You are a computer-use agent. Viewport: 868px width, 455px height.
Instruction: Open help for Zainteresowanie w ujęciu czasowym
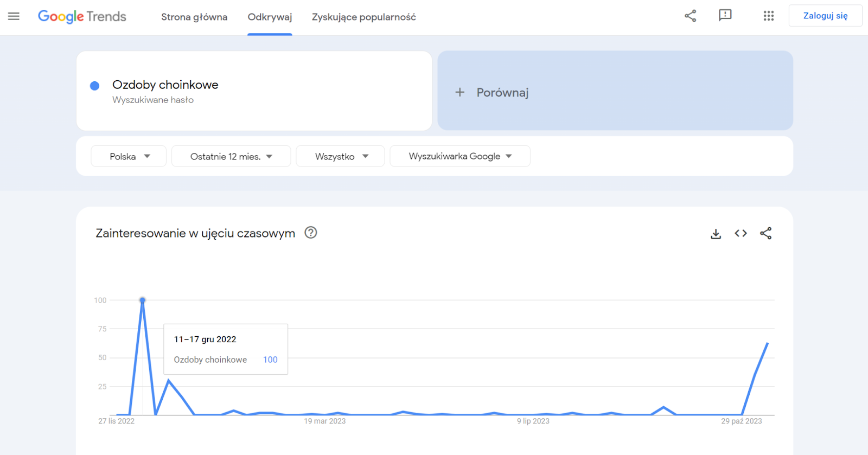(x=310, y=233)
